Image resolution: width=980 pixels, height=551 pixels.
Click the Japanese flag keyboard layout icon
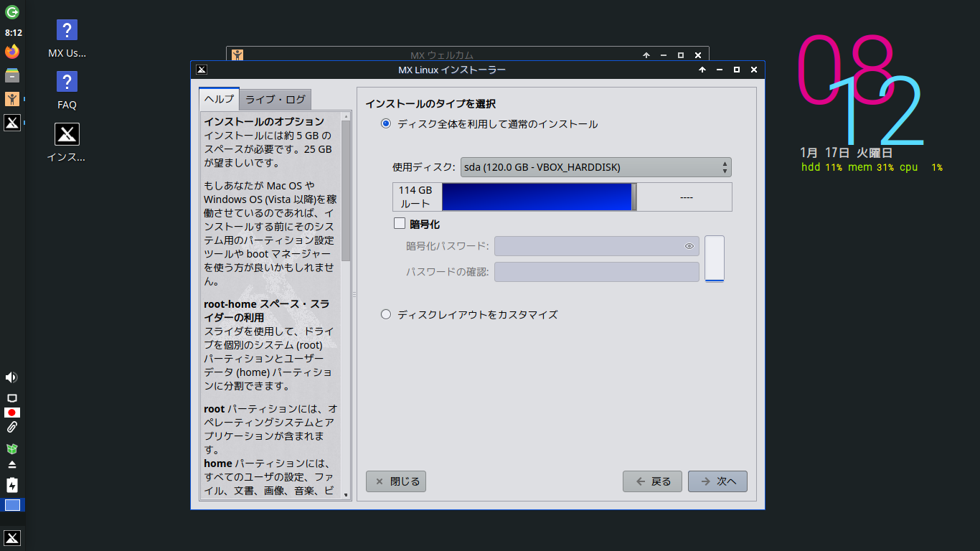pos(12,413)
